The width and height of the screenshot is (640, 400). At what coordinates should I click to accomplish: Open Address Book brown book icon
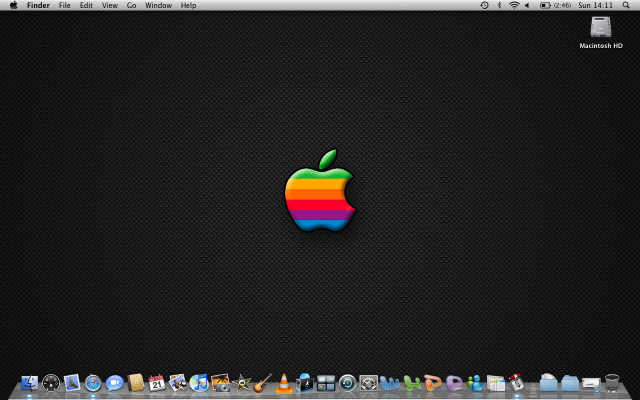point(136,383)
